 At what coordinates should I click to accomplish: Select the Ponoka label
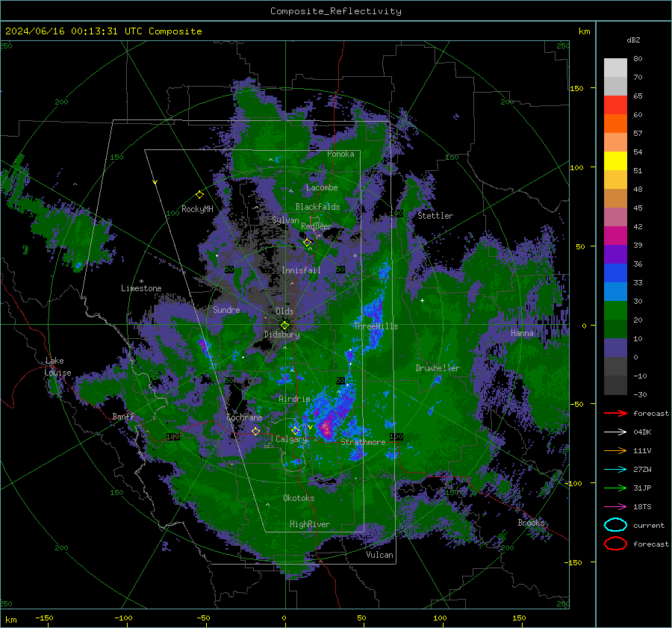click(340, 154)
